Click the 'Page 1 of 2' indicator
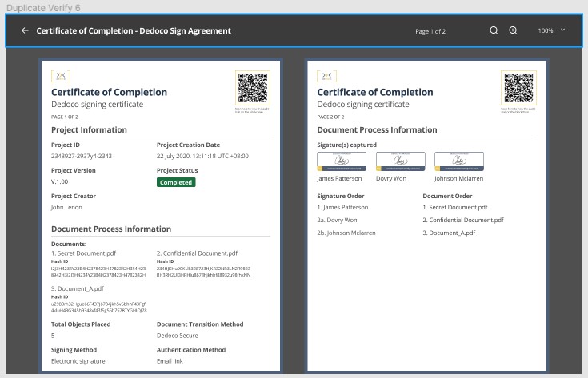Image resolution: width=588 pixels, height=378 pixels. 430,31
